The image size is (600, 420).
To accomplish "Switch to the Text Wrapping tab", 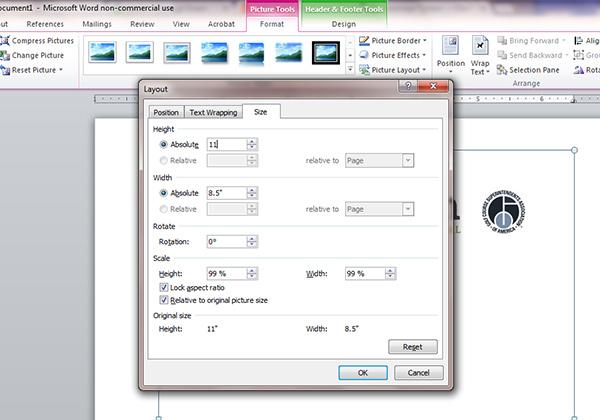I will click(x=213, y=113).
